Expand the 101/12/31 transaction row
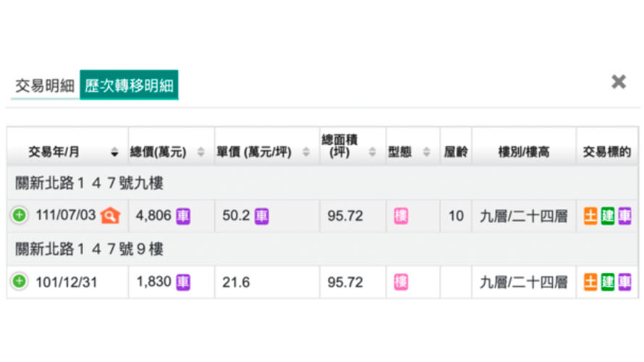Viewport: 644px width, 362px height. click(20, 282)
